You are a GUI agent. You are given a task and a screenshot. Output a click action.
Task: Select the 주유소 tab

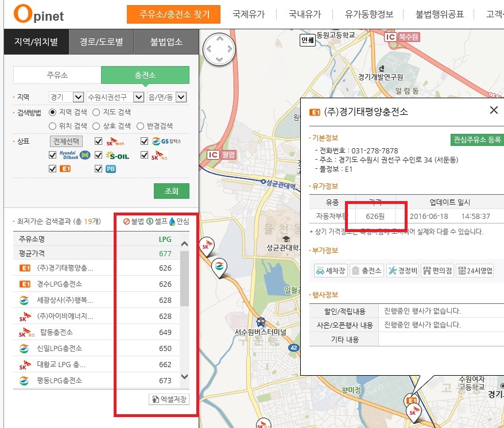(57, 75)
